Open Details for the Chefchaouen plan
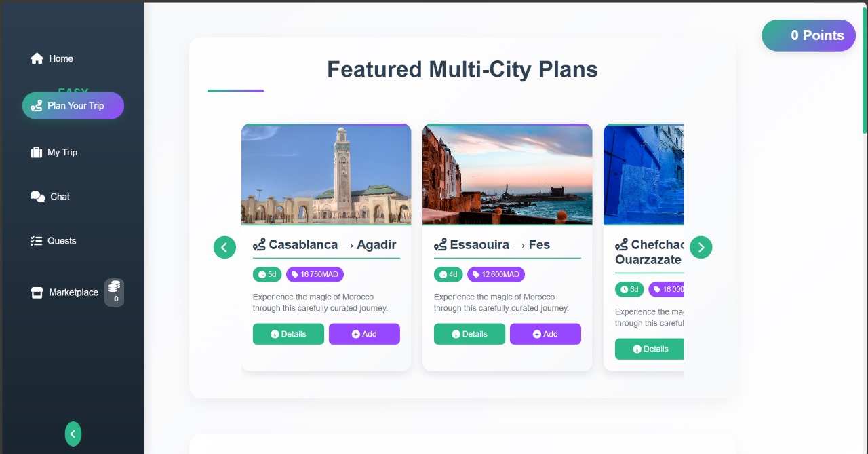This screenshot has height=454, width=868. pyautogui.click(x=650, y=349)
